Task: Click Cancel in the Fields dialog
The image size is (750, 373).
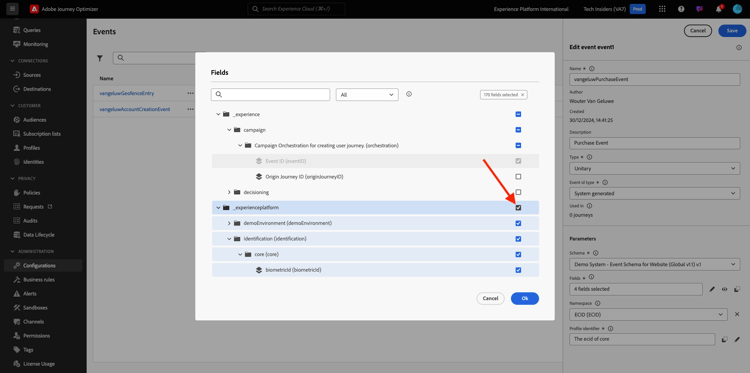Action: tap(490, 298)
